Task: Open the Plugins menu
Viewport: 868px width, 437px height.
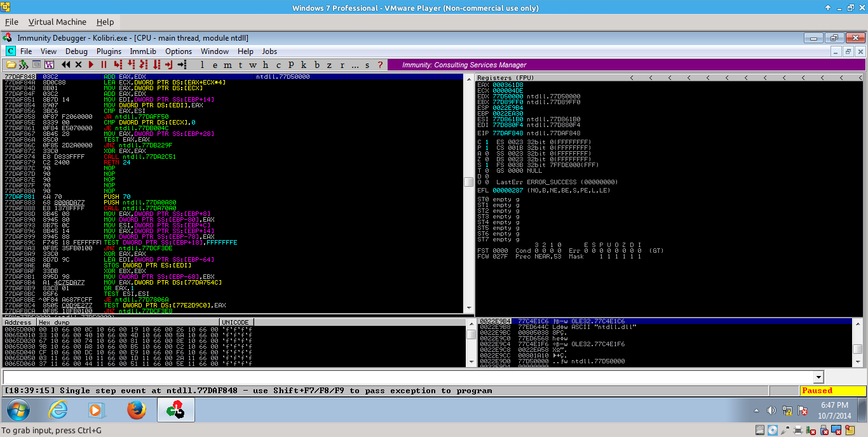Action: 109,51
